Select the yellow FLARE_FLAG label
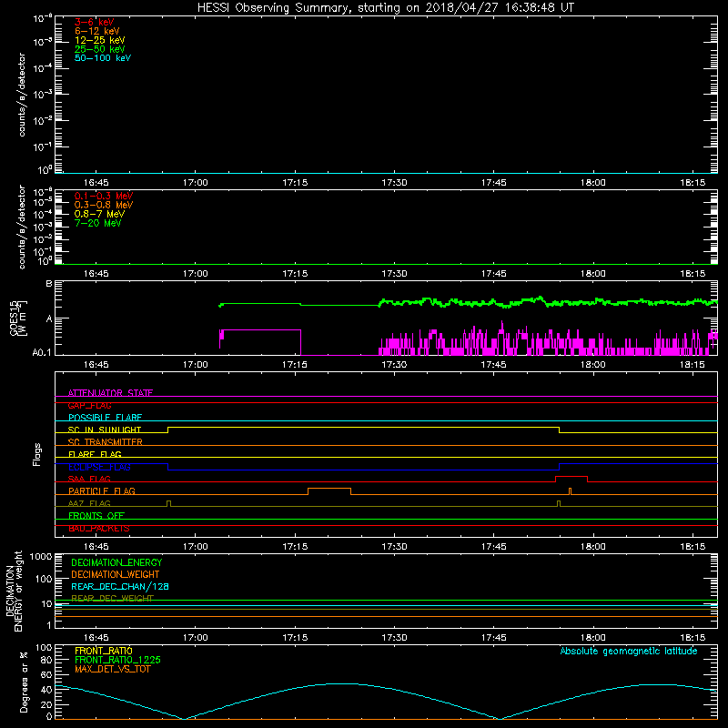Screen dimensions: 728x728 click(x=95, y=454)
